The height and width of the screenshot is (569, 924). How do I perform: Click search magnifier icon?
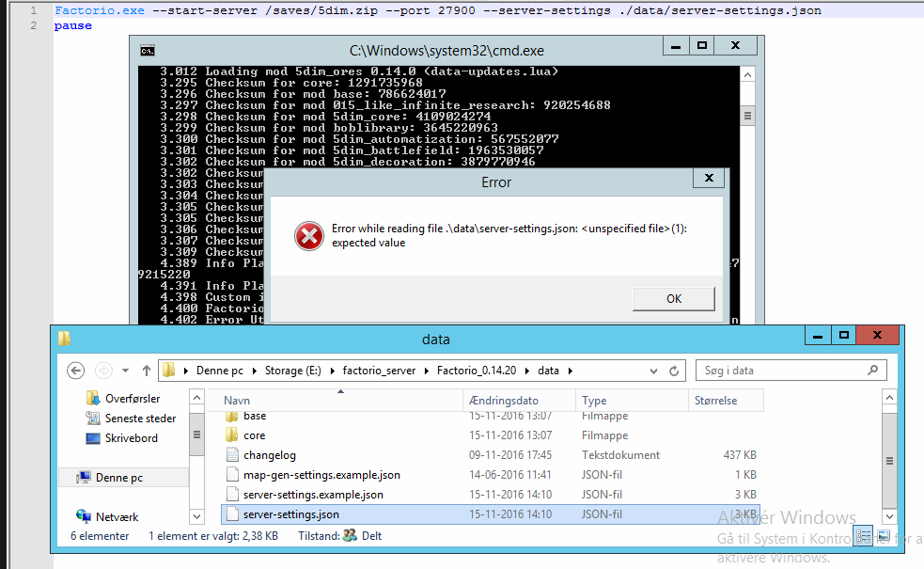coord(872,370)
